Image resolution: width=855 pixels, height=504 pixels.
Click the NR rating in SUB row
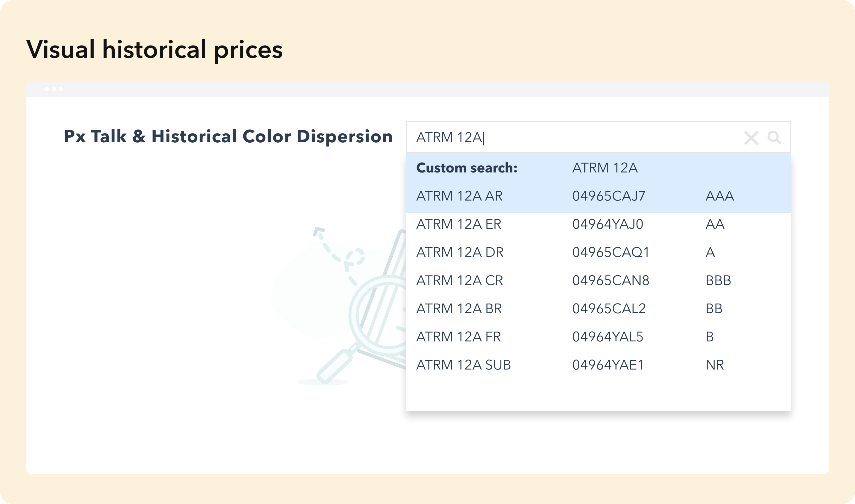click(714, 365)
